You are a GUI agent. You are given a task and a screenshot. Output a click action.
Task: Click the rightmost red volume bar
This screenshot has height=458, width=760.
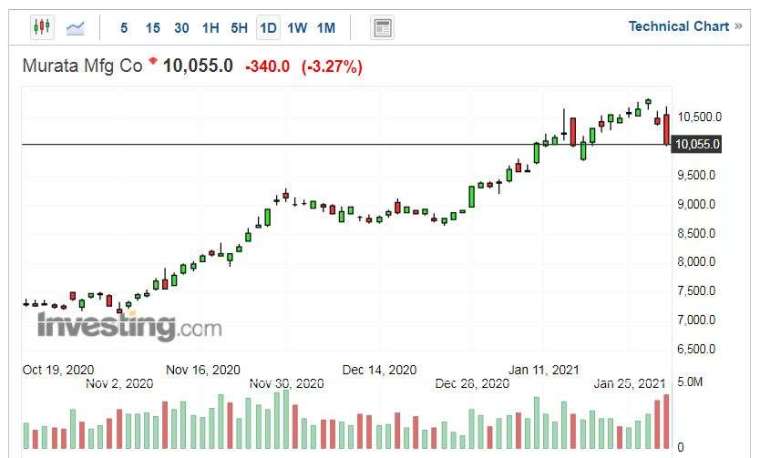pyautogui.click(x=666, y=421)
